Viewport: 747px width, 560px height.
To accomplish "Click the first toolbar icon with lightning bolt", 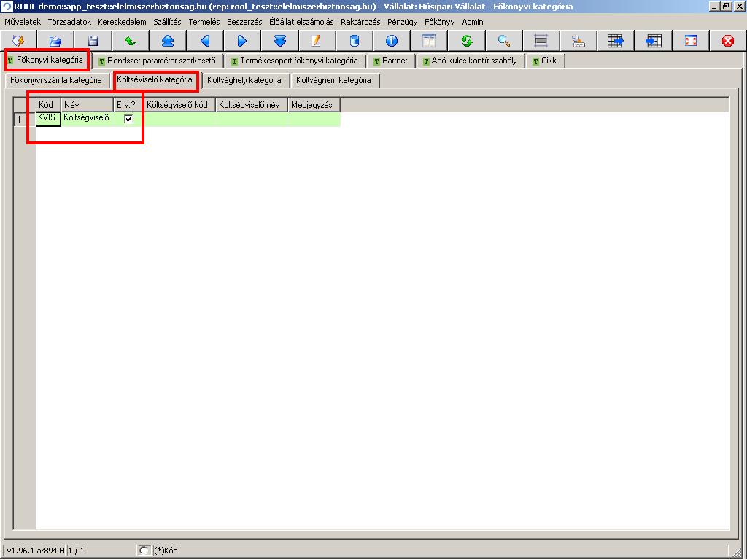I will pos(18,41).
